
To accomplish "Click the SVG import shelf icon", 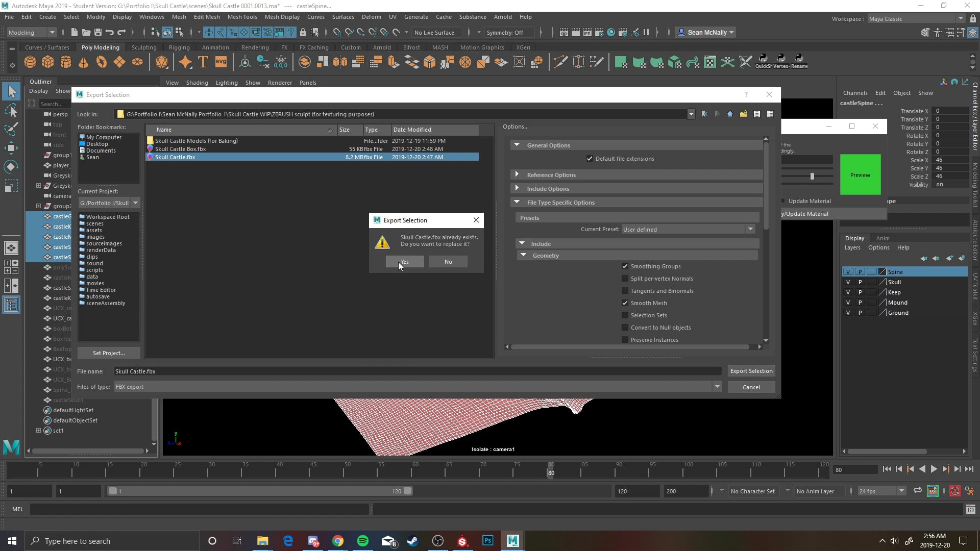I will 220,62.
